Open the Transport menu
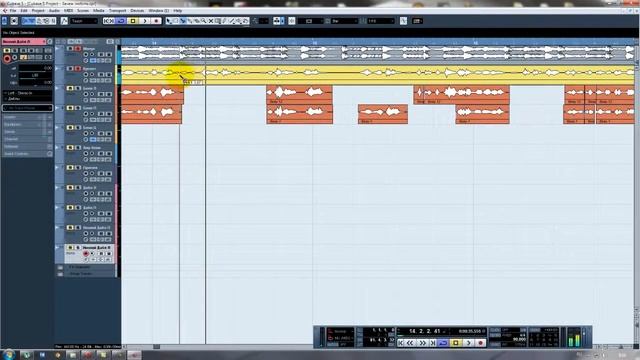 click(117, 11)
